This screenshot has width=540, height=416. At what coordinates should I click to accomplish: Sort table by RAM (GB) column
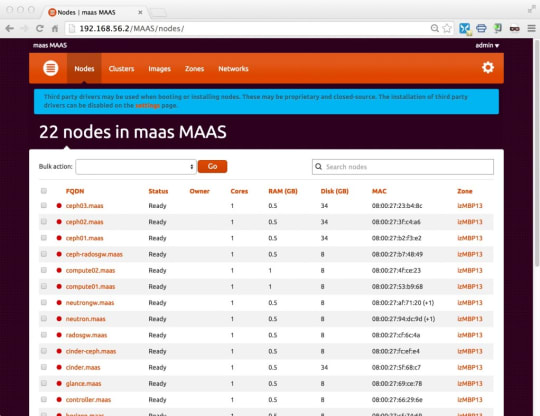[283, 191]
